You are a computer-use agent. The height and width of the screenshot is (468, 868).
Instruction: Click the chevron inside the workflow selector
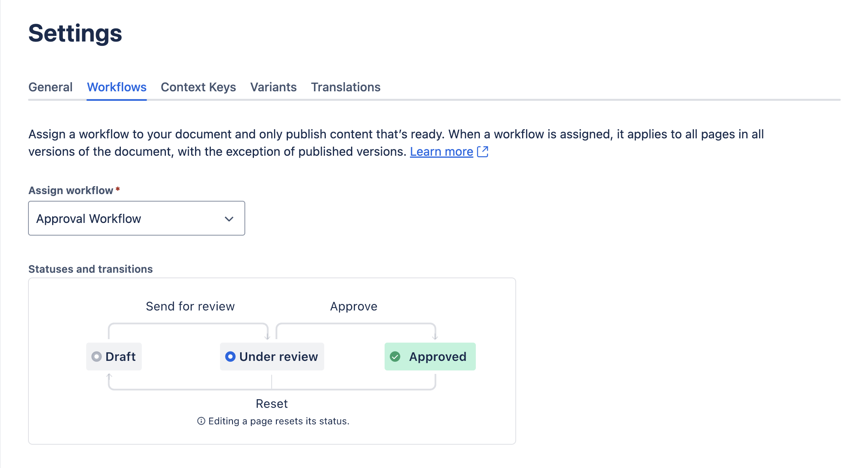(229, 218)
